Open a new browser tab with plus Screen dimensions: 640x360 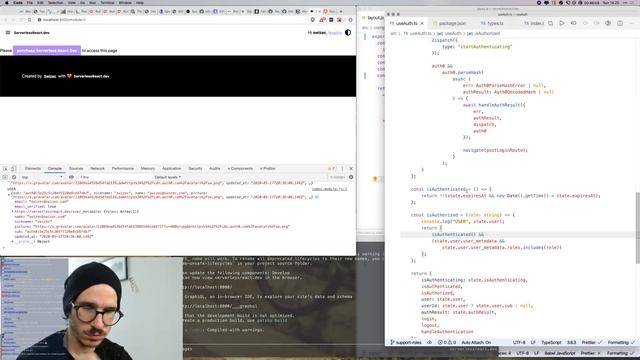coord(341,11)
